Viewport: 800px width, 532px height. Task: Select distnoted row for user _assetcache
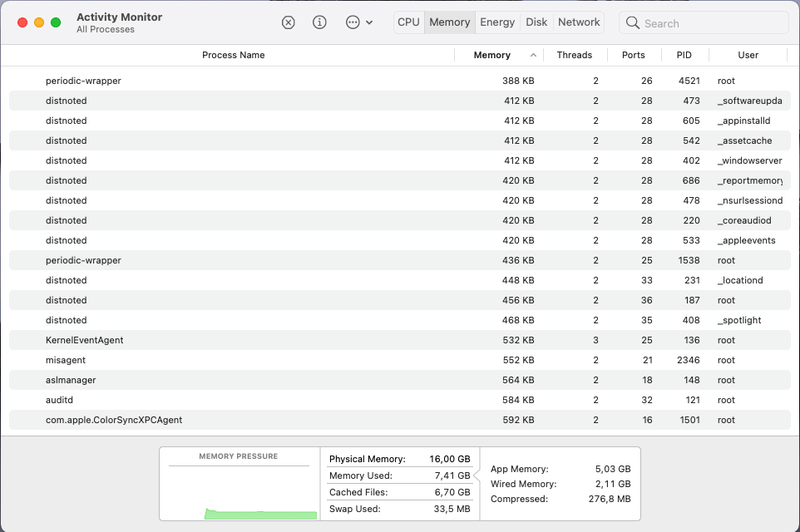click(x=400, y=140)
